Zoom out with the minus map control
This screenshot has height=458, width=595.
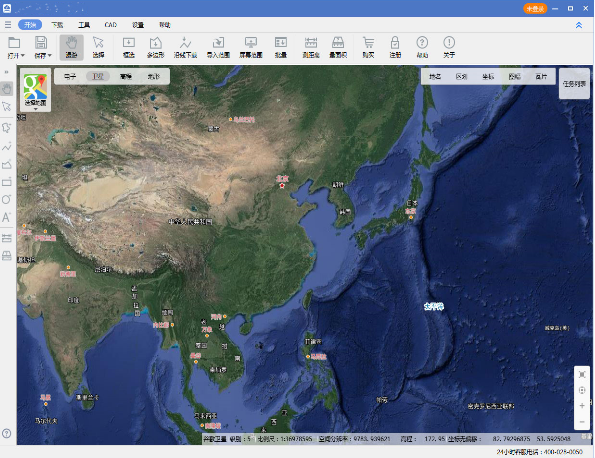click(582, 422)
